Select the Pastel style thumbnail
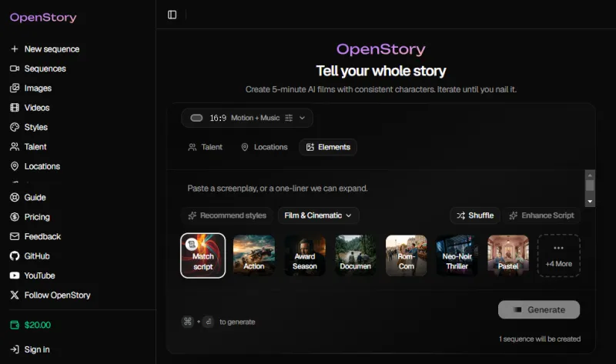The width and height of the screenshot is (616, 364). (x=508, y=255)
